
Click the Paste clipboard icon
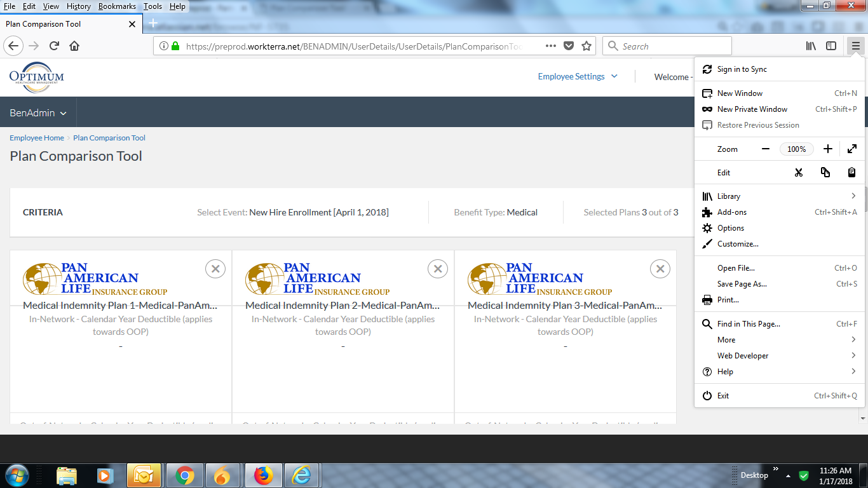(x=851, y=173)
